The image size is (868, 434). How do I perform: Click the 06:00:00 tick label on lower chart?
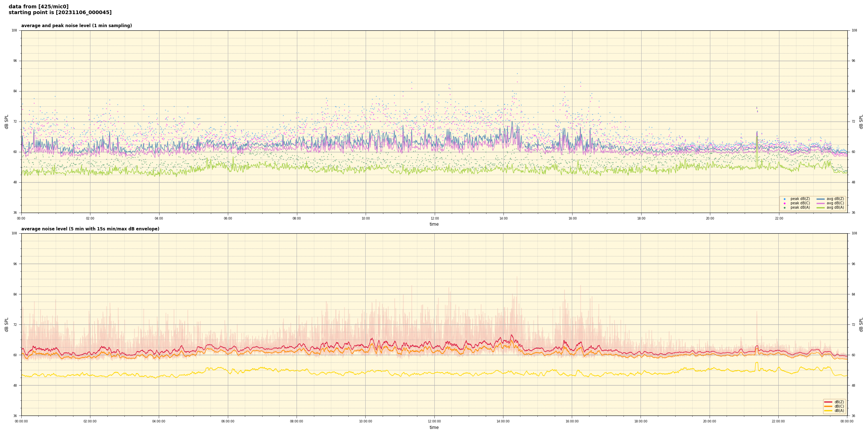click(227, 421)
